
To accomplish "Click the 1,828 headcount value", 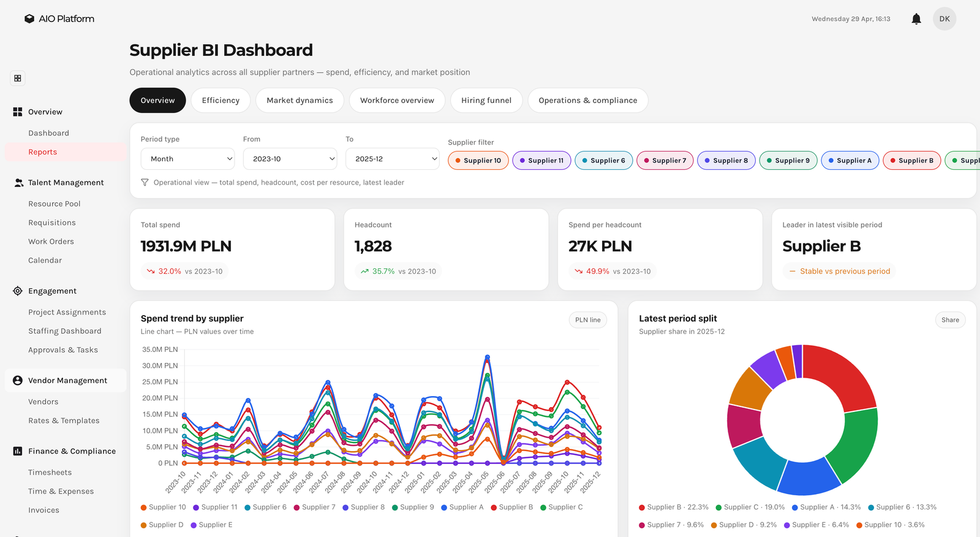I will pyautogui.click(x=373, y=246).
